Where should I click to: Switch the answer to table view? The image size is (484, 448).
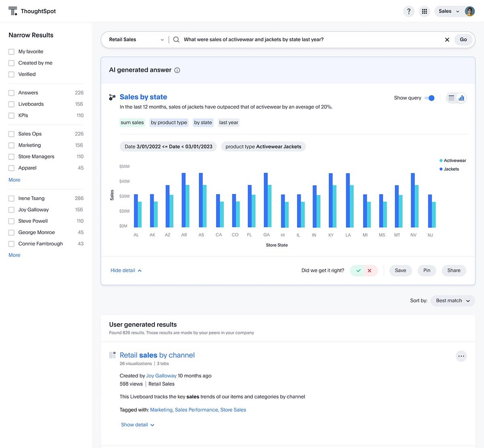[x=452, y=98]
